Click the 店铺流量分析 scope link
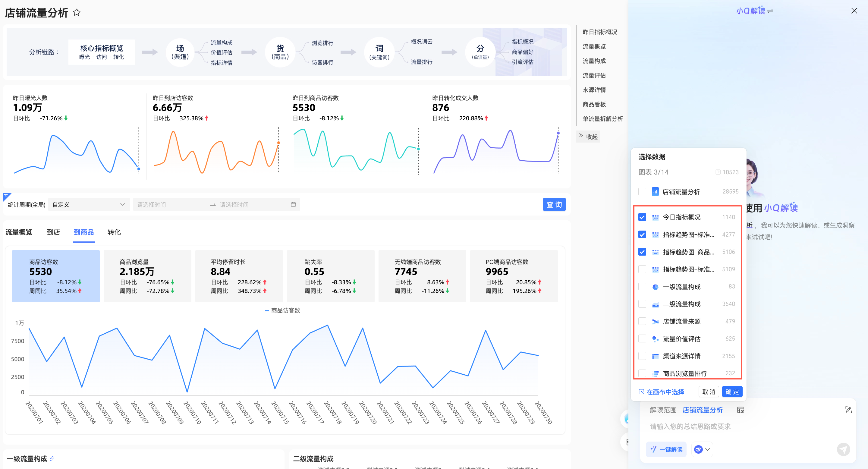Screen dimensions: 868x469 click(x=703, y=410)
